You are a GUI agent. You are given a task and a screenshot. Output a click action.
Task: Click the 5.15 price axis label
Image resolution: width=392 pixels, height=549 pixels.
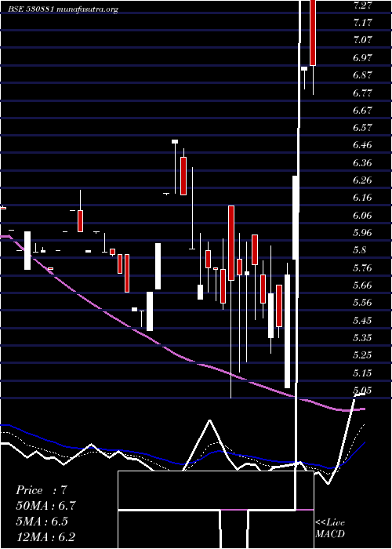point(362,373)
